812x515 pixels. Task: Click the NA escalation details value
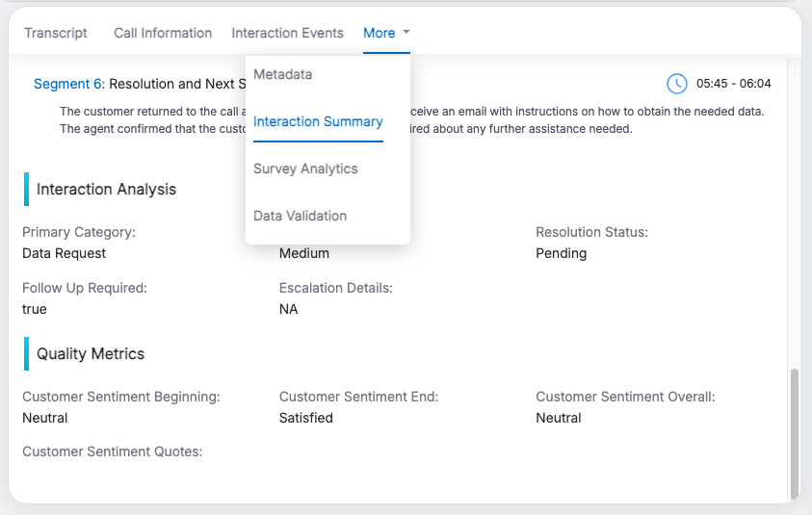point(288,309)
